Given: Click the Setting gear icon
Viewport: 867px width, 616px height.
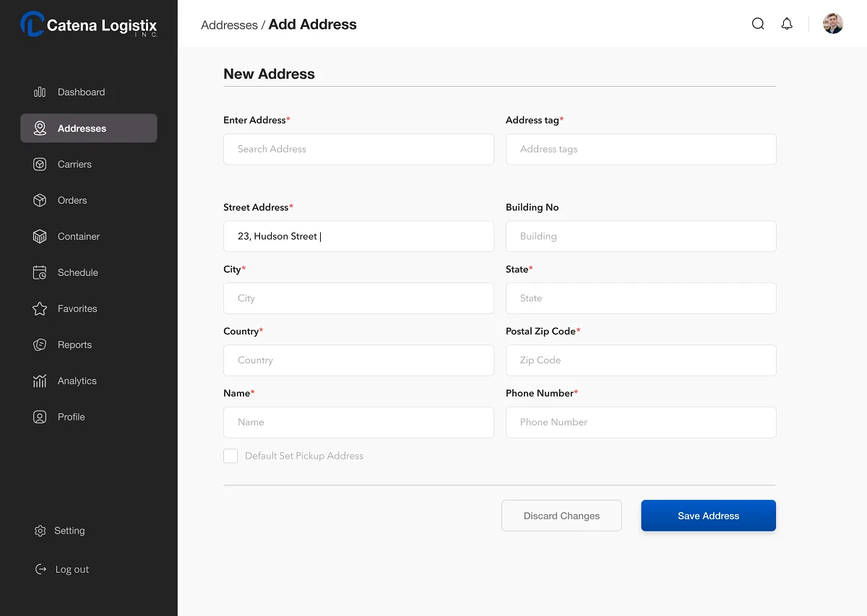Looking at the screenshot, I should pos(40,531).
